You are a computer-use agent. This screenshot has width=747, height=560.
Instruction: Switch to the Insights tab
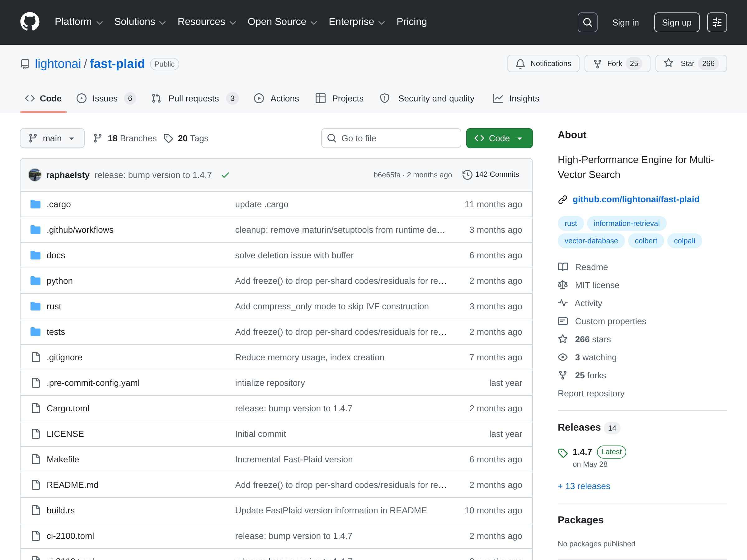click(x=516, y=99)
